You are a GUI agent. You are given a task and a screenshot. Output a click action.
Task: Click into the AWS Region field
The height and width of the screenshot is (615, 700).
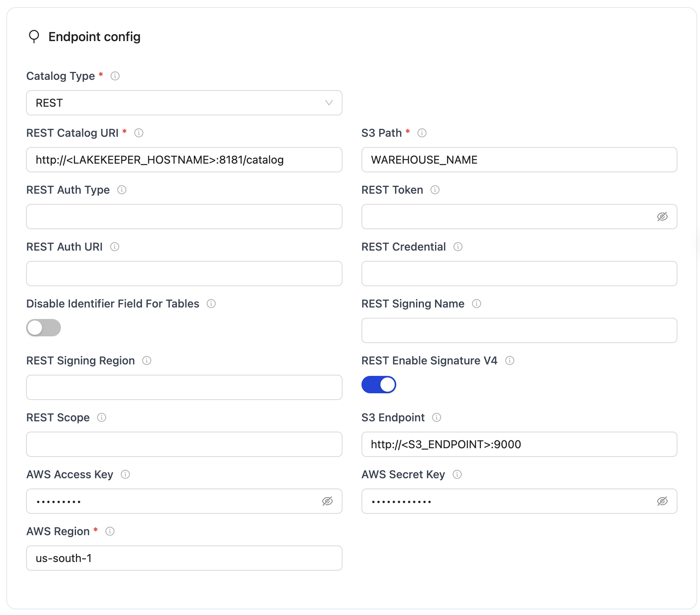(x=184, y=558)
